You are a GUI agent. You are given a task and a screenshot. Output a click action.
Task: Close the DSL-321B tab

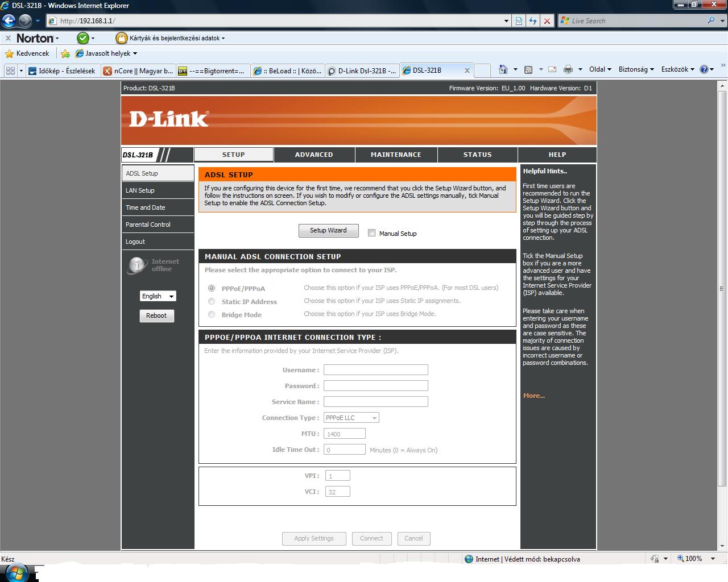pos(467,70)
